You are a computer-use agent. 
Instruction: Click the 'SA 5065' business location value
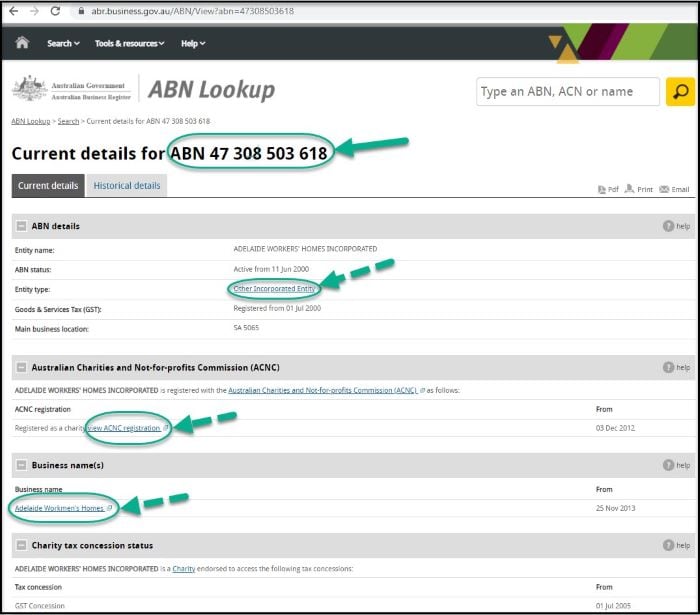click(246, 328)
